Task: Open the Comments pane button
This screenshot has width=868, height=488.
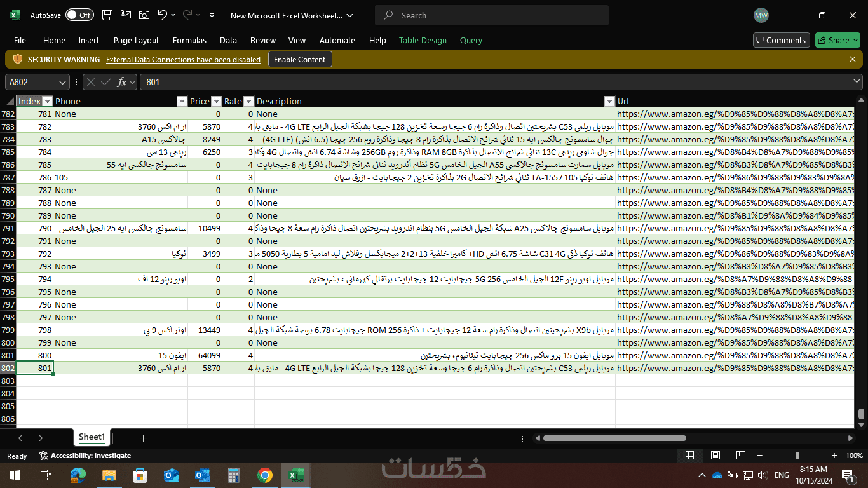Action: point(781,40)
